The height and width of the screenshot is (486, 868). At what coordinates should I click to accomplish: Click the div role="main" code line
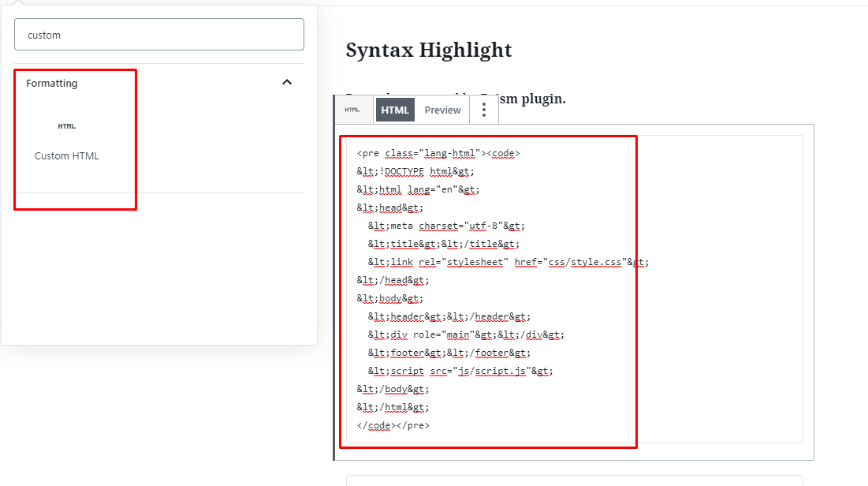(465, 335)
